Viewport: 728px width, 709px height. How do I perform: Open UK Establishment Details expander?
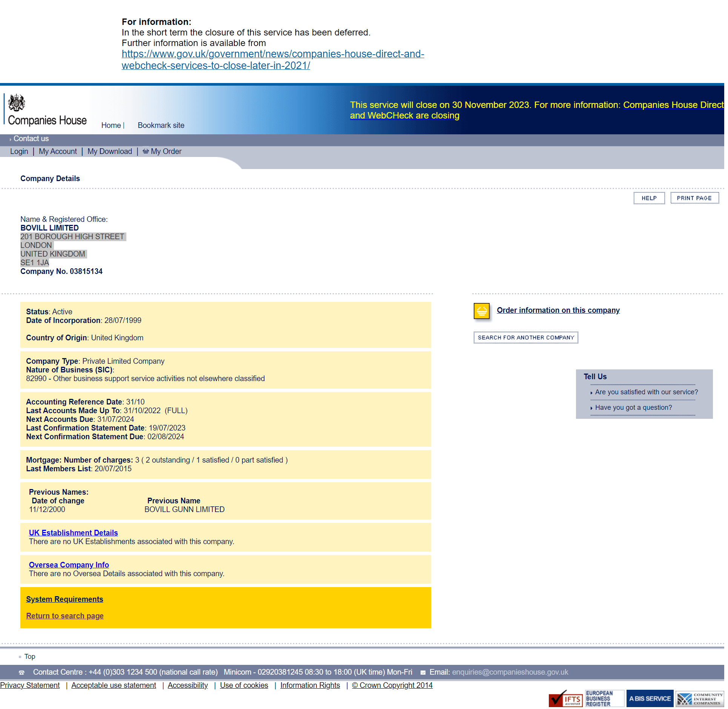click(x=74, y=533)
